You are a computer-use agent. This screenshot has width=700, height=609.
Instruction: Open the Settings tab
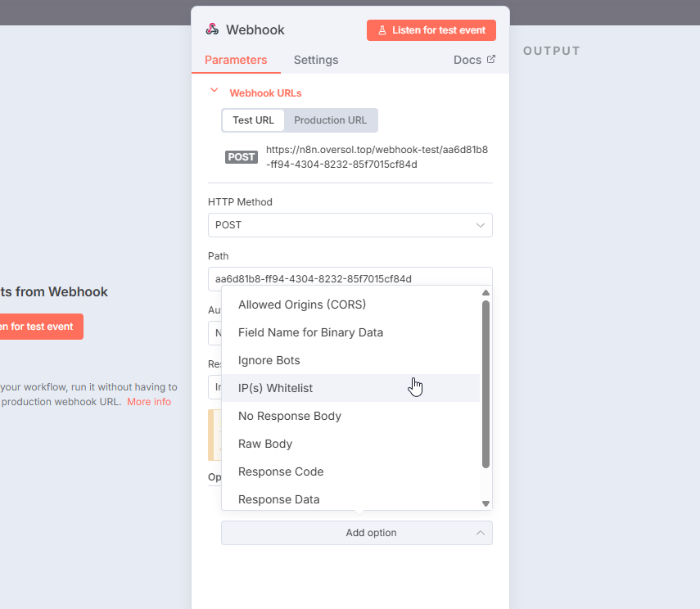[x=315, y=60]
